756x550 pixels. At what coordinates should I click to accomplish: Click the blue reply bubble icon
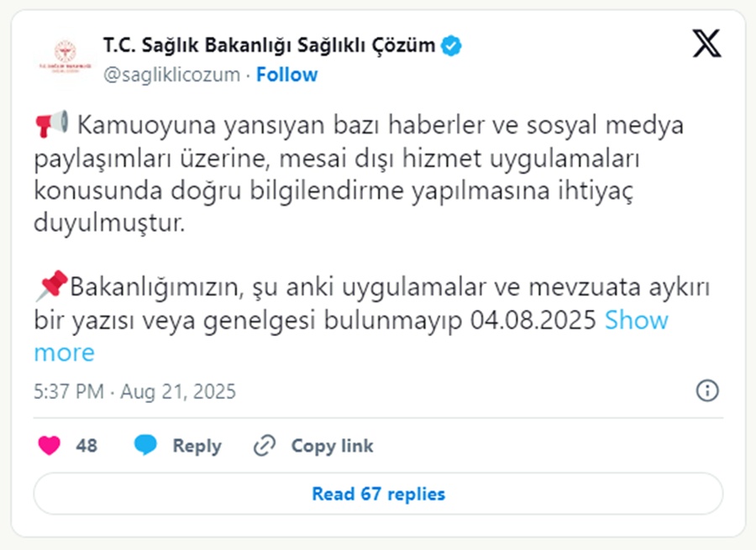[x=145, y=445]
